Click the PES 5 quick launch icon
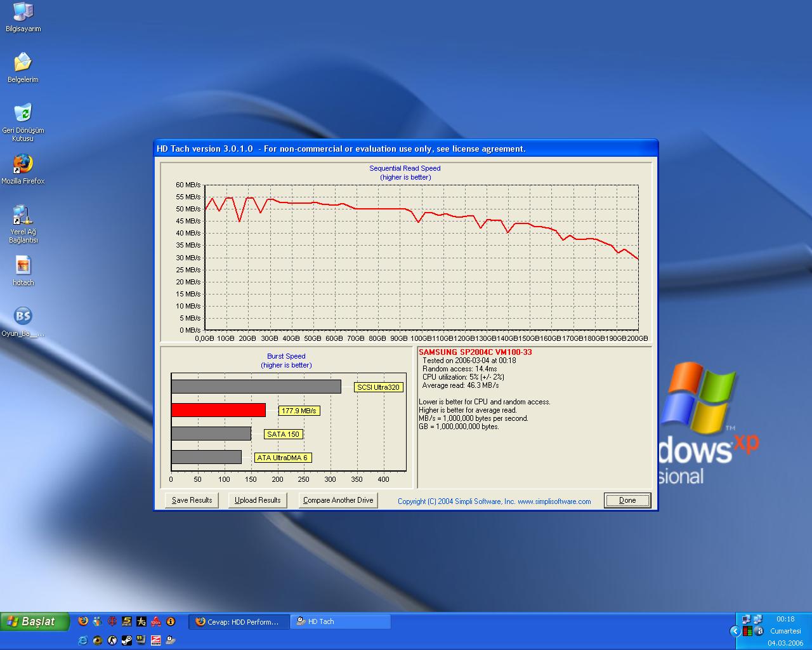The width and height of the screenshot is (812, 650). [127, 621]
